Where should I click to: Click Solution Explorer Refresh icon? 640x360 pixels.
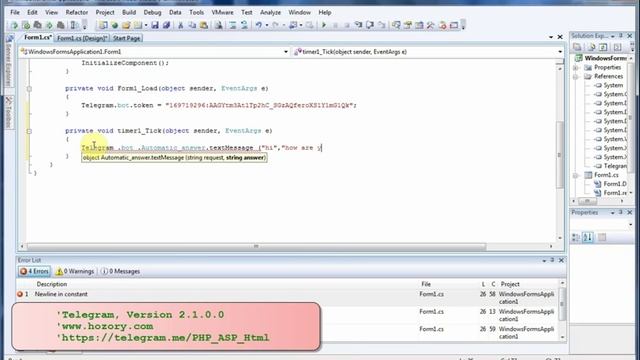[603, 47]
